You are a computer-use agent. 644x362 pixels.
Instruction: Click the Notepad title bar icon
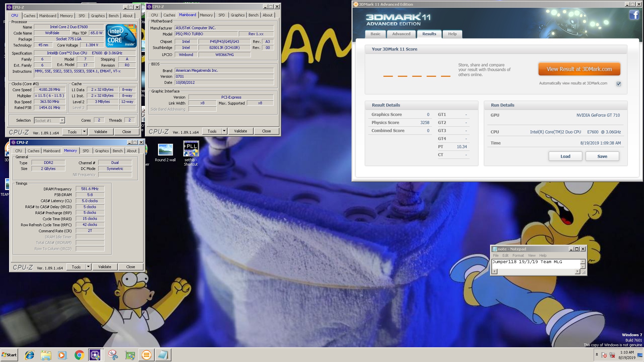click(494, 249)
